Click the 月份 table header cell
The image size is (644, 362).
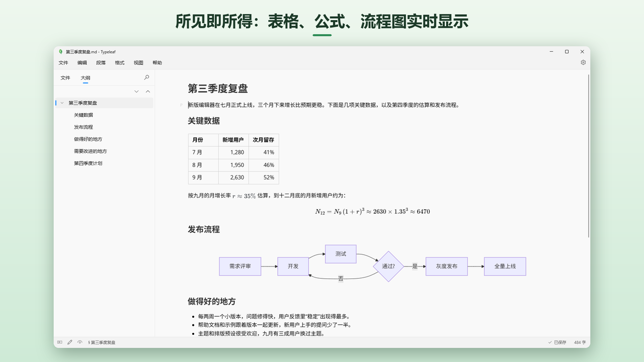pos(203,140)
